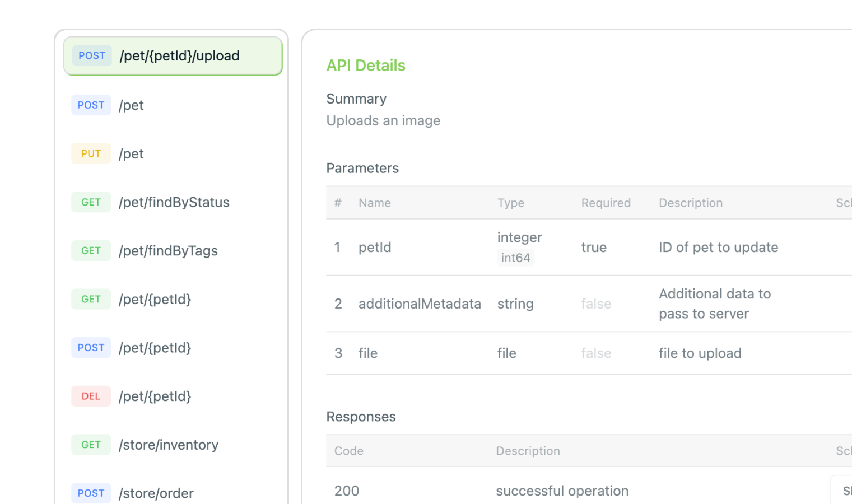Click the 'integer' type cell
The image size is (852, 504).
pos(519,237)
